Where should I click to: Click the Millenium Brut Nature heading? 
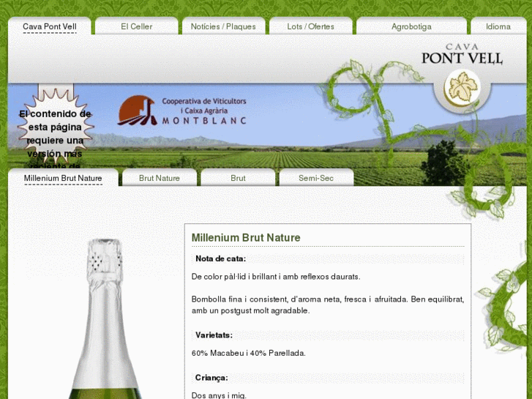(x=246, y=237)
